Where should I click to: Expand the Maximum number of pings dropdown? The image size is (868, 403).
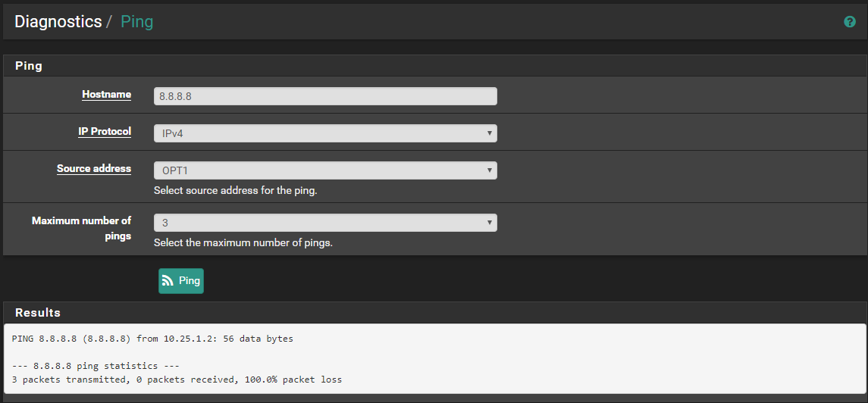point(325,223)
